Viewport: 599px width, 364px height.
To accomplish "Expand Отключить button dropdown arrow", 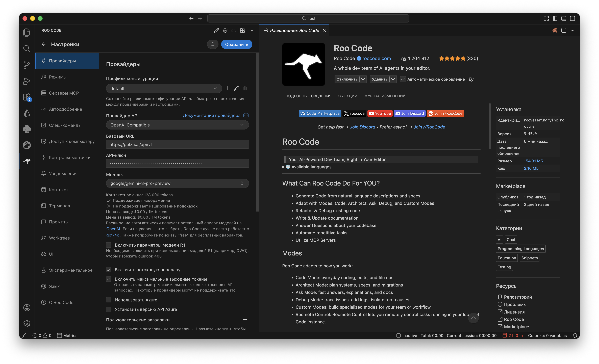I will click(x=363, y=79).
